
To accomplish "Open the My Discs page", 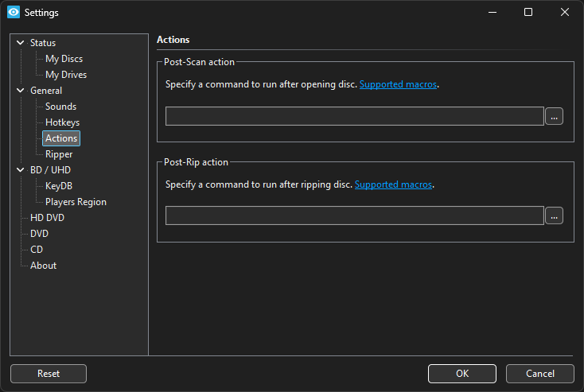I will click(64, 59).
